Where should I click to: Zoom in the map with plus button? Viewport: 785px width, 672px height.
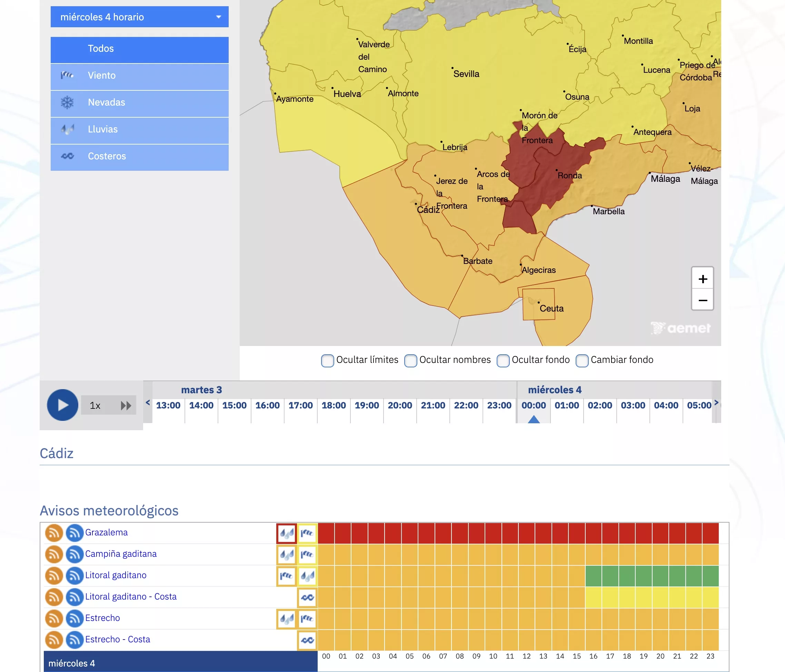coord(703,279)
